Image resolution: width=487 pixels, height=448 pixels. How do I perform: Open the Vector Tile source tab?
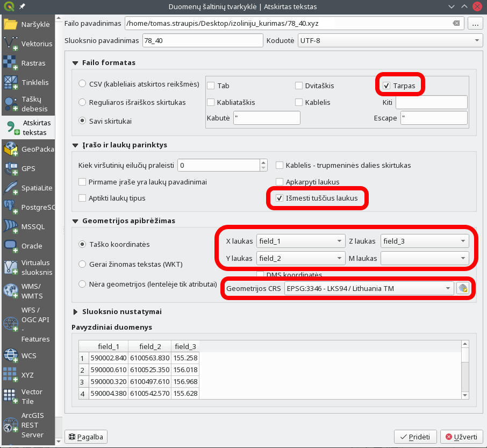pos(28,396)
